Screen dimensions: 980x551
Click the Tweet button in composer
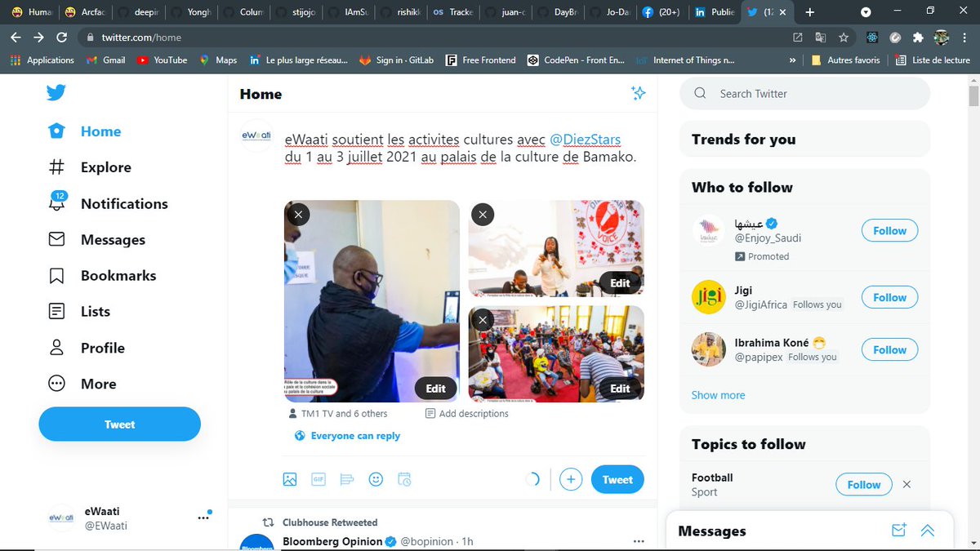coord(617,479)
